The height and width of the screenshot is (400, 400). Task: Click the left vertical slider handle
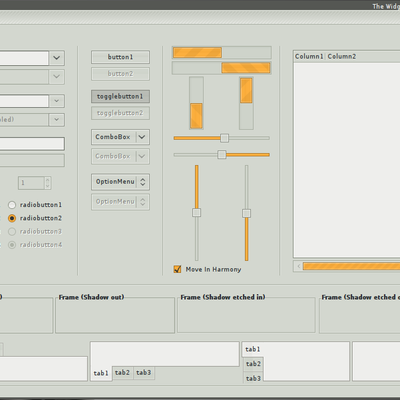coord(197,213)
